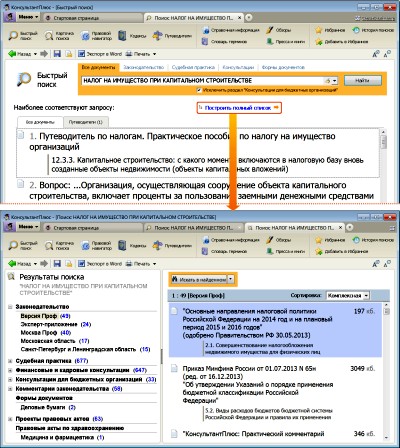This screenshot has height=448, width=400.
Task: Click Найти search button
Action: coord(363,80)
